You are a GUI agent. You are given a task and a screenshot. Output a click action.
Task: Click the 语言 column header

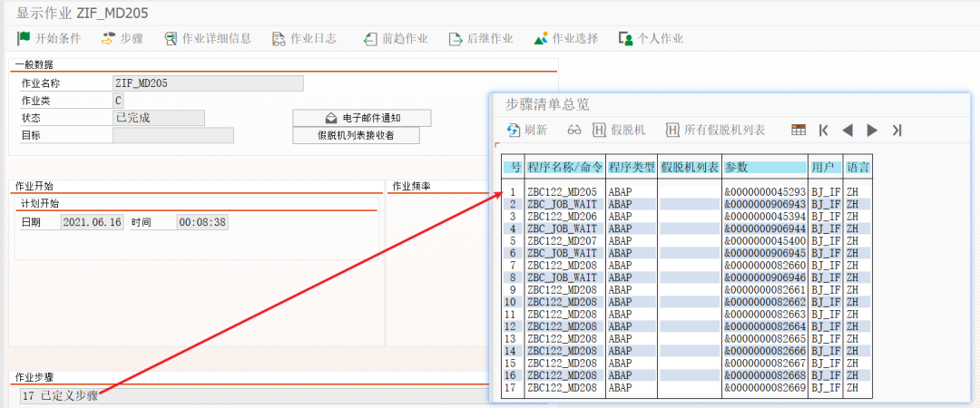[857, 168]
